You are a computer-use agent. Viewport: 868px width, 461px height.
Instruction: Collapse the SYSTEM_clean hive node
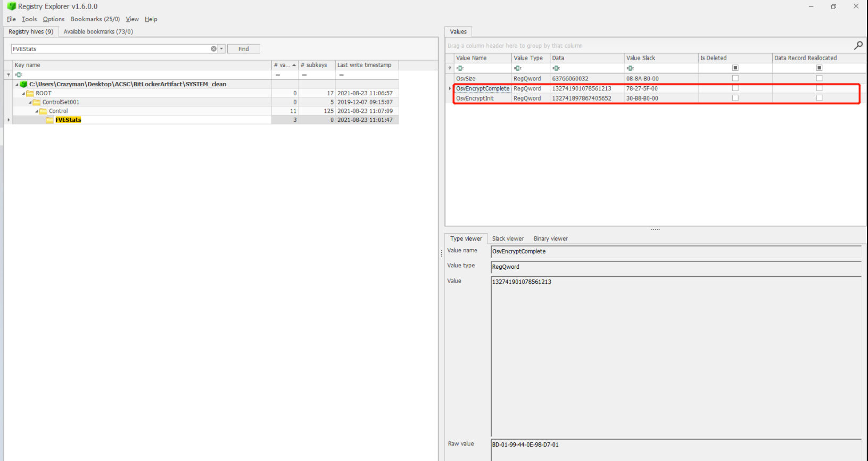coord(17,84)
